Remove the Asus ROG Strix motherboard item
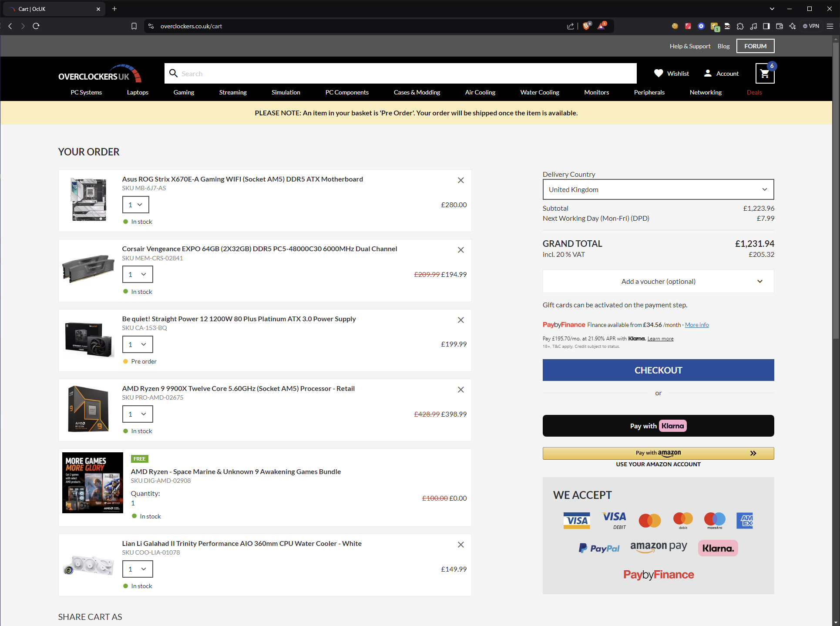Image resolution: width=840 pixels, height=626 pixels. pyautogui.click(x=460, y=180)
